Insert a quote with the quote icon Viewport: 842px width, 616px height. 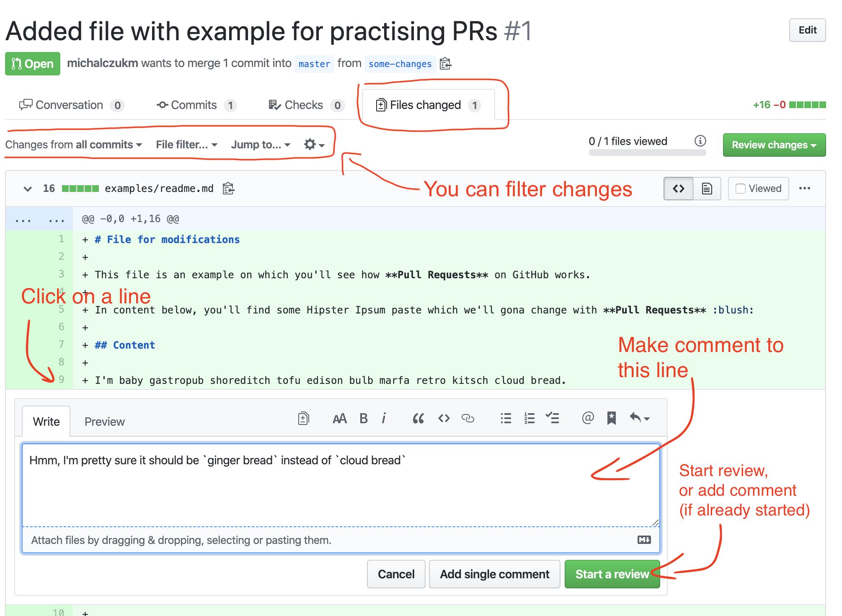(x=418, y=418)
